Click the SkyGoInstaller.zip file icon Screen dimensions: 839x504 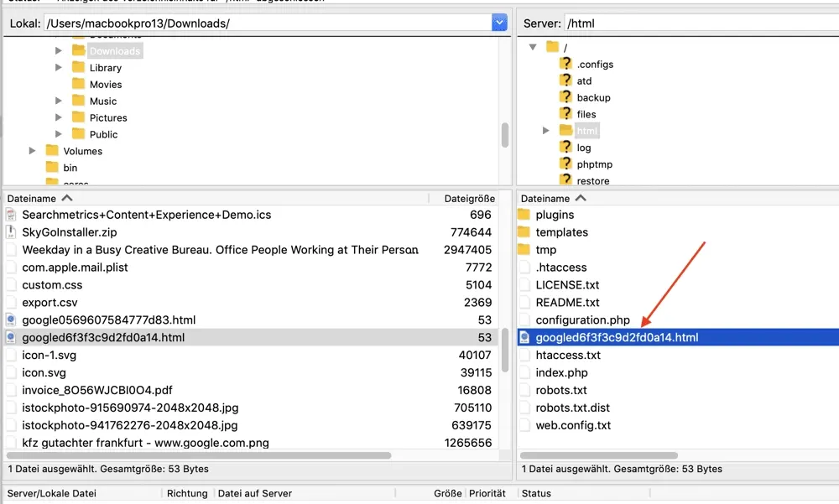coord(11,232)
